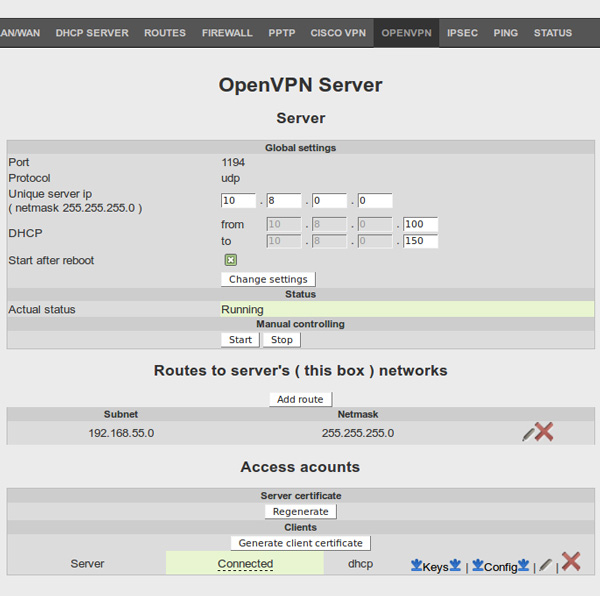
Task: Open the DHCP SERVER tab
Action: 92,33
